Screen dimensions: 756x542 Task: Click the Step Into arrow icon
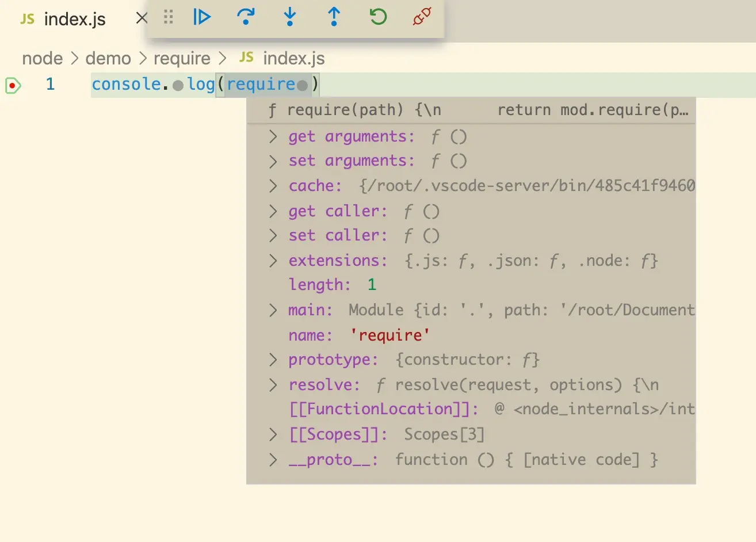coord(290,17)
